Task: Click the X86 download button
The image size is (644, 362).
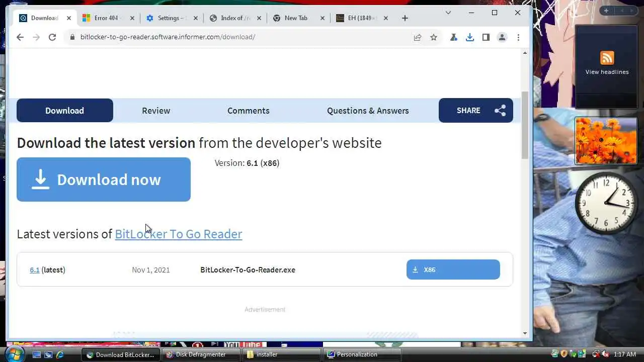Action: coord(453,269)
